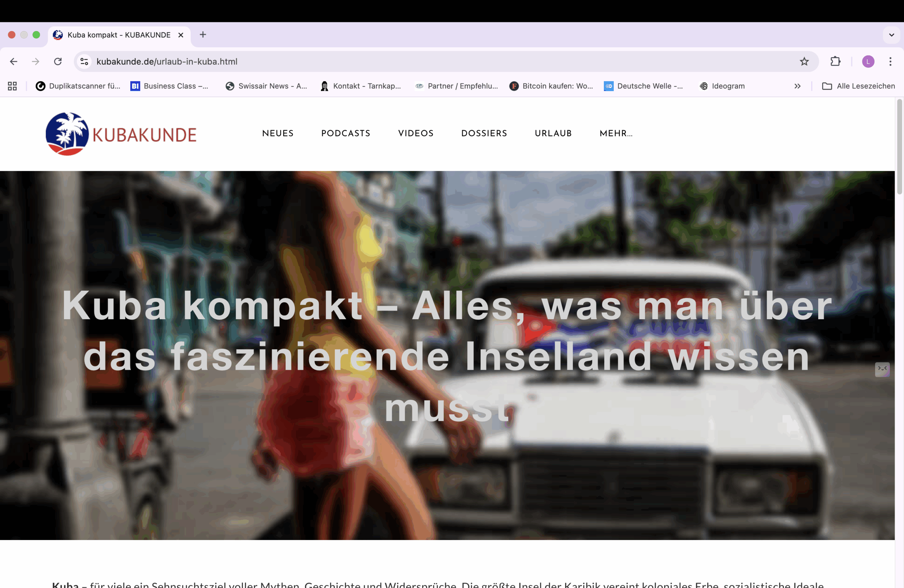
Task: Click the address bar URL field
Action: (x=418, y=61)
